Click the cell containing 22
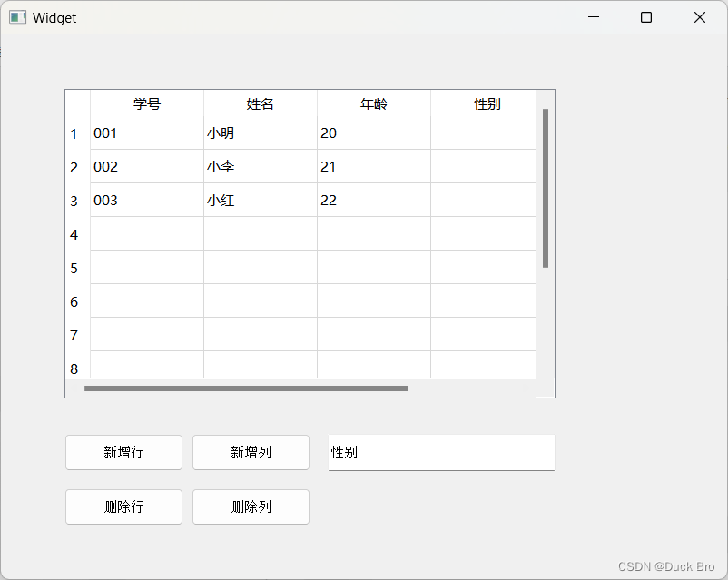Screen dimensions: 728x580 373,201
